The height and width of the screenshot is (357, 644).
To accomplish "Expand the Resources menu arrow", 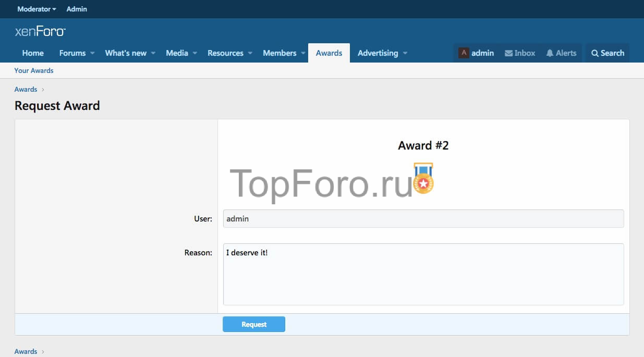I will pyautogui.click(x=250, y=53).
